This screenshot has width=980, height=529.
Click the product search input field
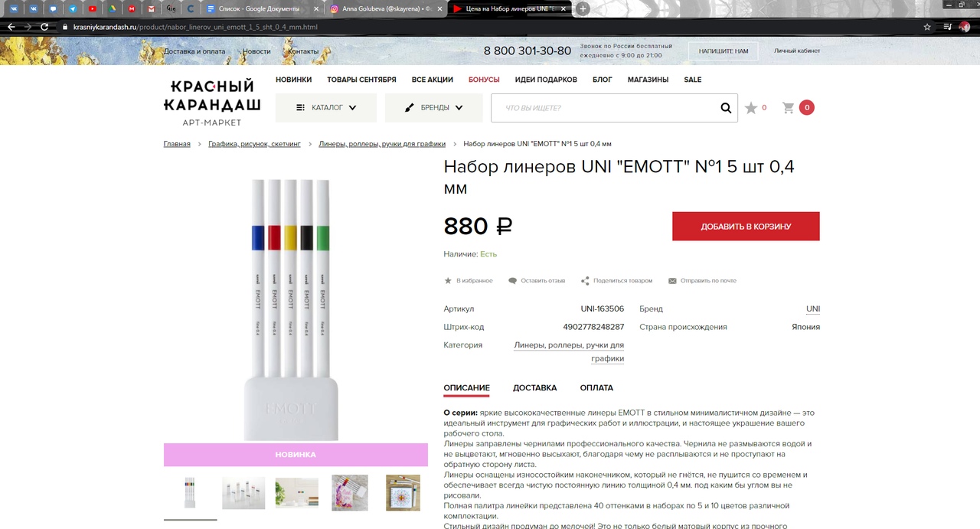tap(605, 108)
